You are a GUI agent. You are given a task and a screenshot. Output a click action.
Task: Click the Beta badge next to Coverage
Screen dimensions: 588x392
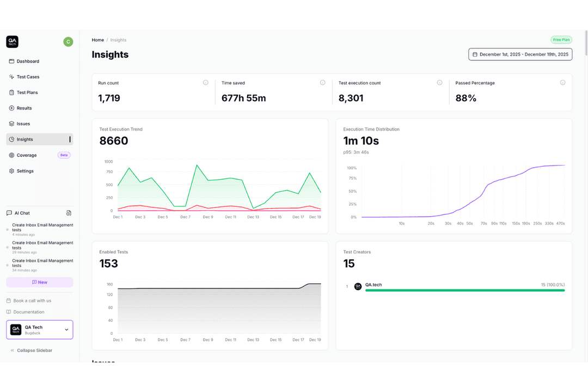pos(64,155)
